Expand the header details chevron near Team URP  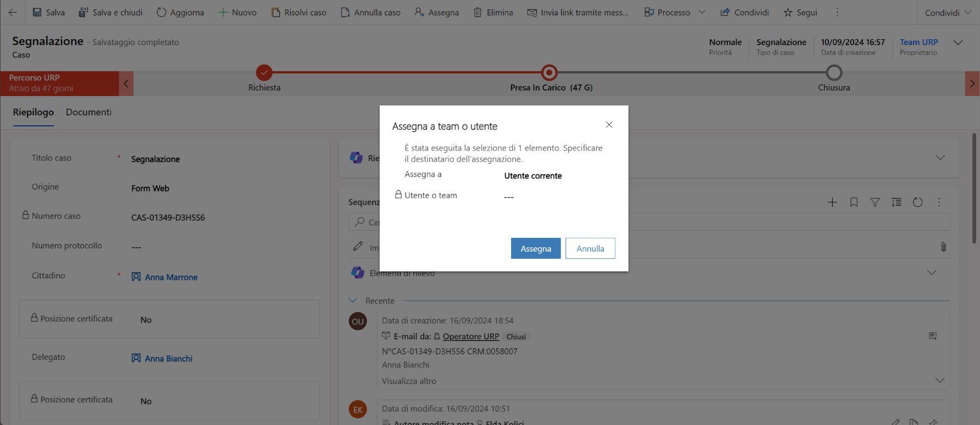point(958,42)
